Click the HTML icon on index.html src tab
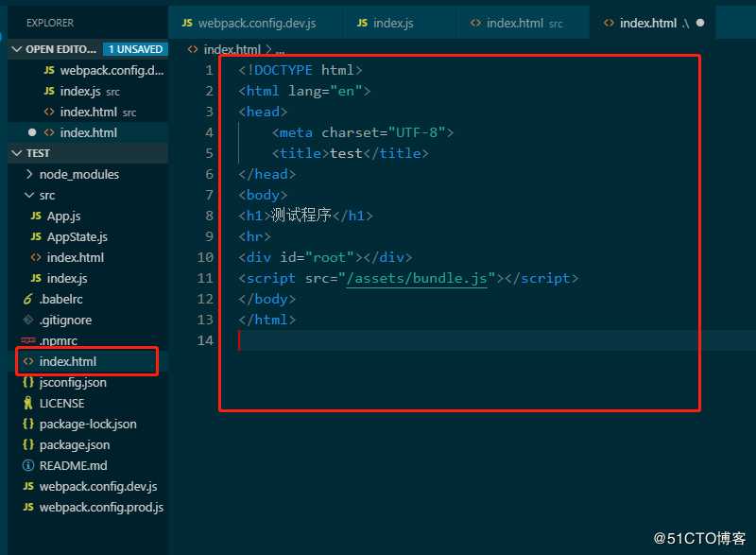Image resolution: width=756 pixels, height=555 pixels. click(475, 23)
